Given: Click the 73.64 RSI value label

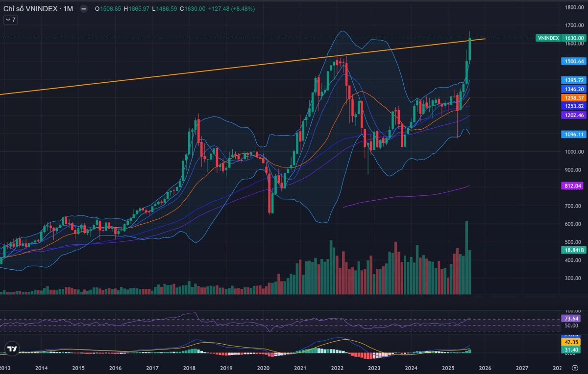Looking at the screenshot, I should tap(572, 319).
